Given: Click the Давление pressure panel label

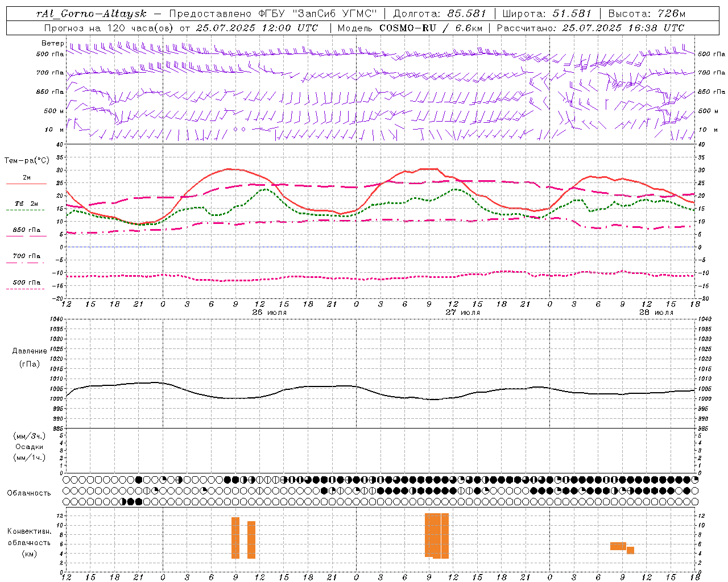Looking at the screenshot, I should 30,351.
